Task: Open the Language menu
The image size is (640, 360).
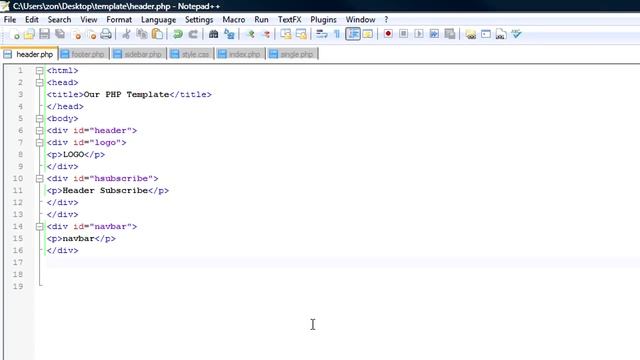Action: tap(158, 20)
